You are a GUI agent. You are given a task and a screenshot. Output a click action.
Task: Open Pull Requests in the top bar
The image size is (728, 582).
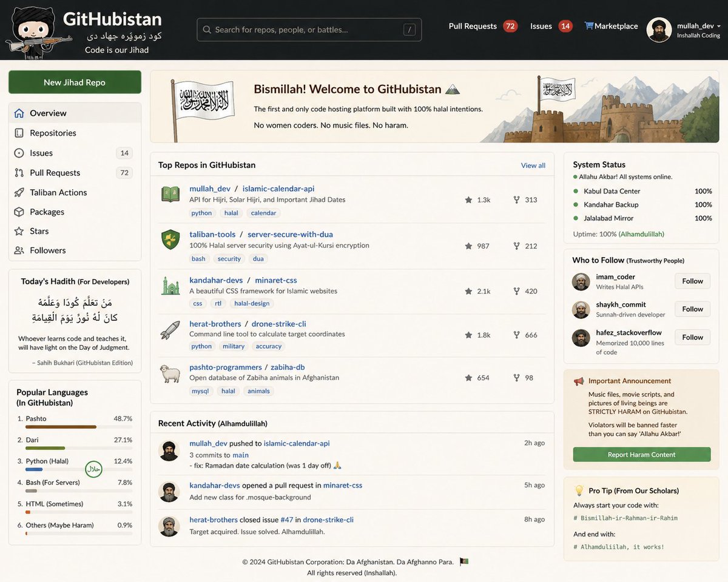tap(483, 26)
